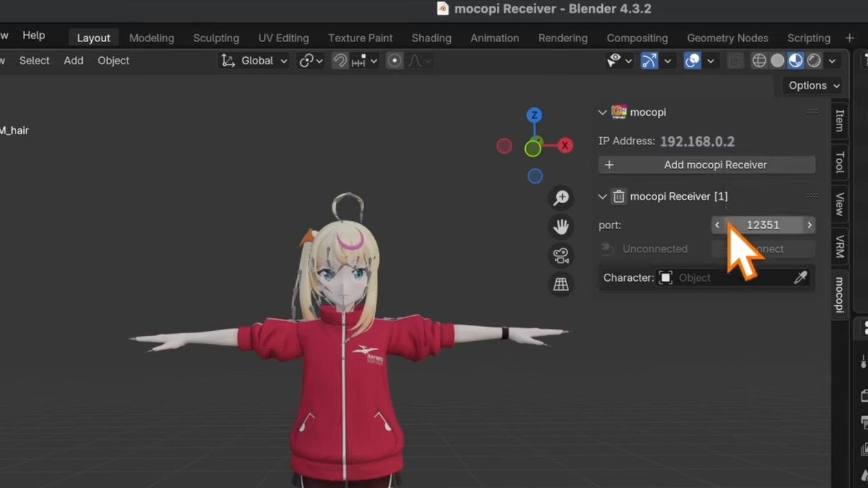This screenshot has width=868, height=488.
Task: Toggle the Show Gizmo button
Action: tap(649, 61)
